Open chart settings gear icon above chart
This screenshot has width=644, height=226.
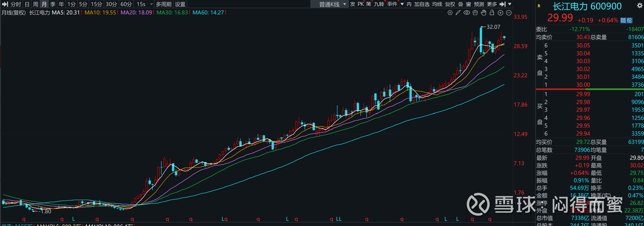click(x=450, y=13)
